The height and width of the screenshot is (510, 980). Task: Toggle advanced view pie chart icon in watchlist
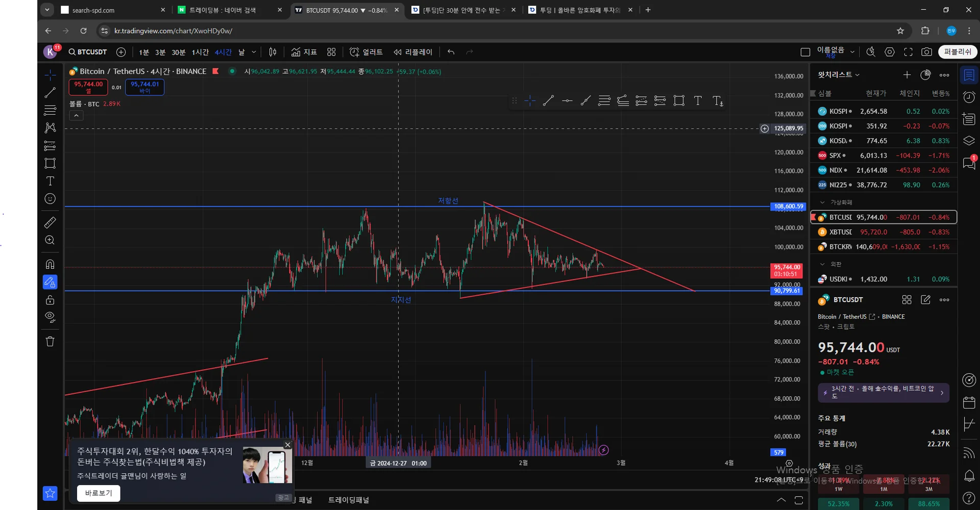925,75
